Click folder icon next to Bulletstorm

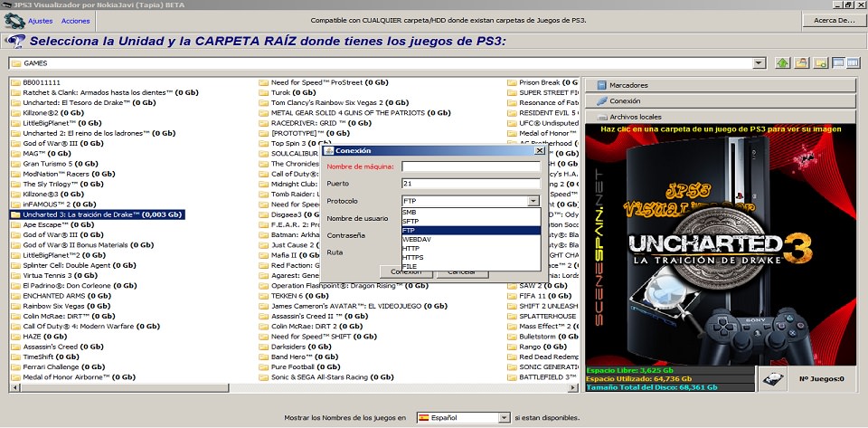pos(512,336)
